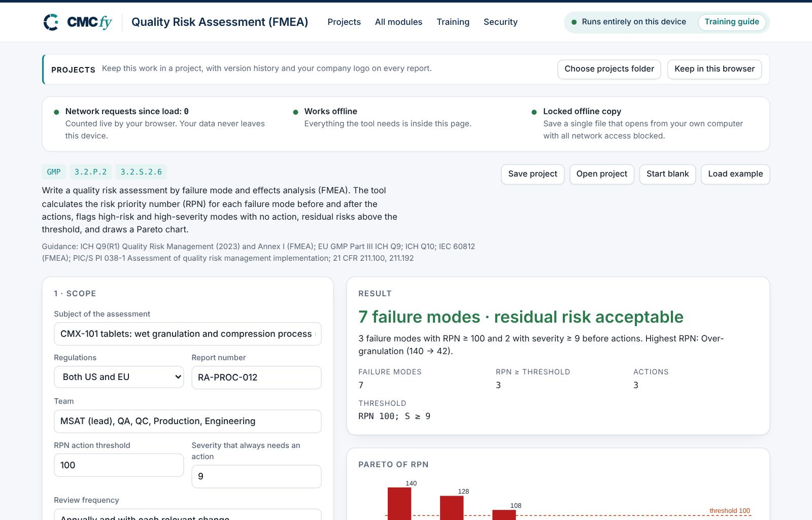812x520 pixels.
Task: Open the Training guide button
Action: [731, 22]
